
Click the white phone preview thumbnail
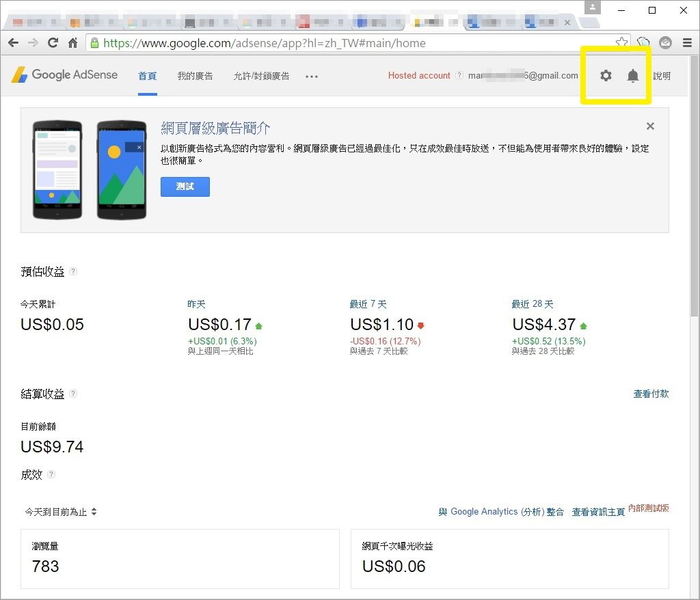(57, 169)
